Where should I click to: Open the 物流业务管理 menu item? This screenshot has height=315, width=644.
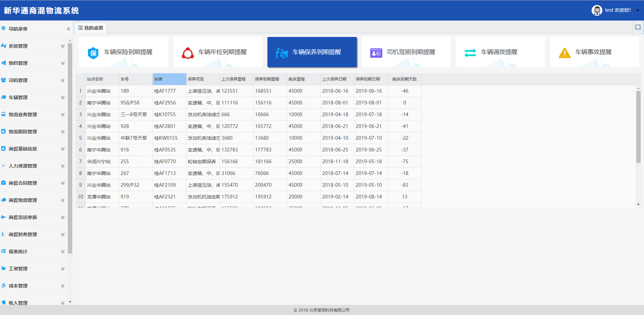(x=23, y=115)
